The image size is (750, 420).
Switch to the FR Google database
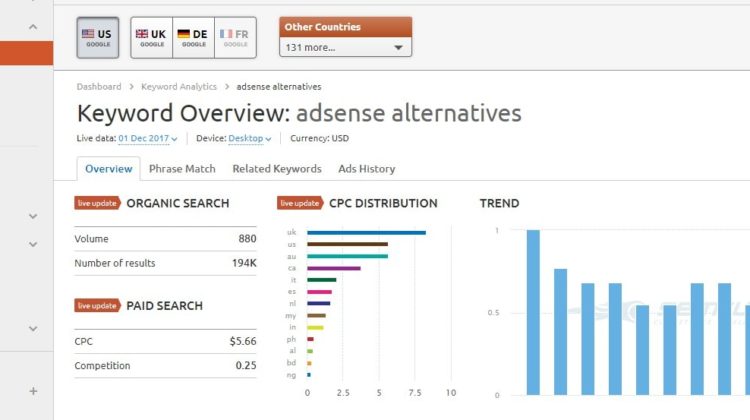tap(235, 38)
